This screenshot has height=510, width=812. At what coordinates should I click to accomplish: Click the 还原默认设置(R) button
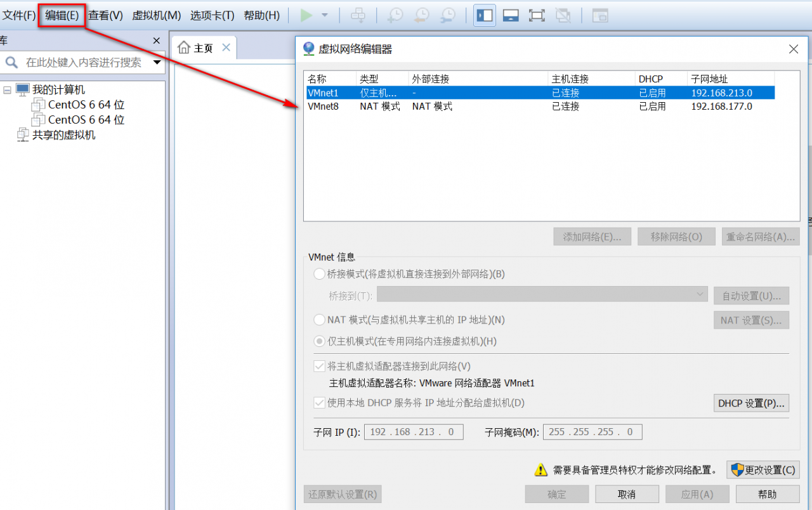(343, 494)
